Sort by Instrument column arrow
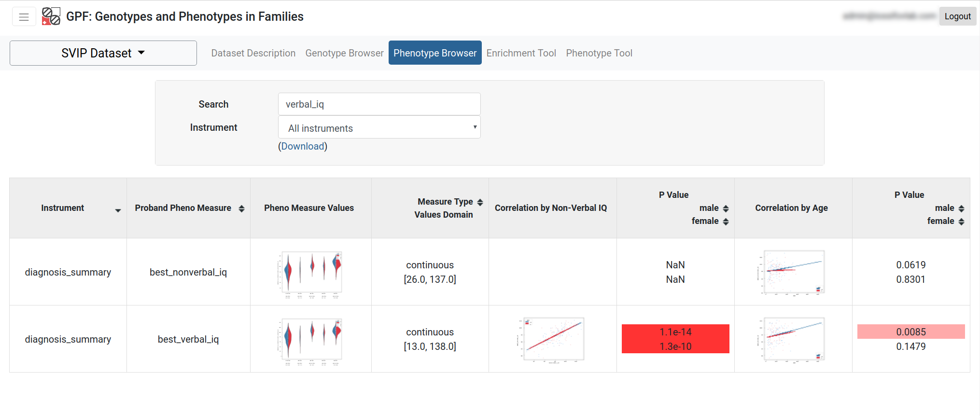Screen dimensions: 980x416 coord(118,210)
